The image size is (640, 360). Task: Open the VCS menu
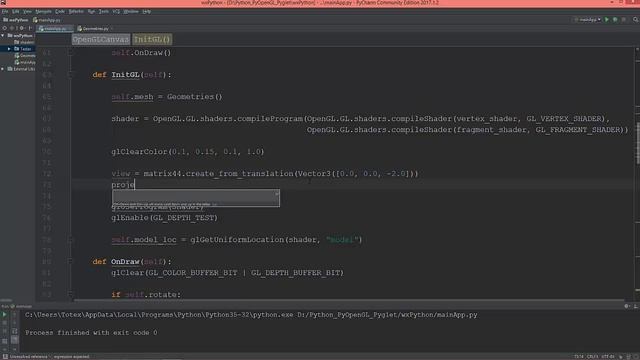(116, 11)
